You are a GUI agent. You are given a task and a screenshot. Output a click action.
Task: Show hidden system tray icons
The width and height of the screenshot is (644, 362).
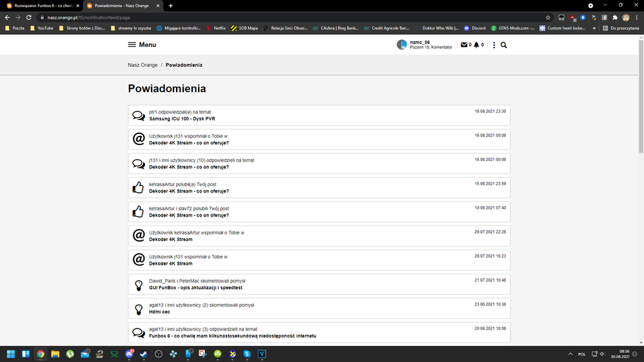pos(571,354)
